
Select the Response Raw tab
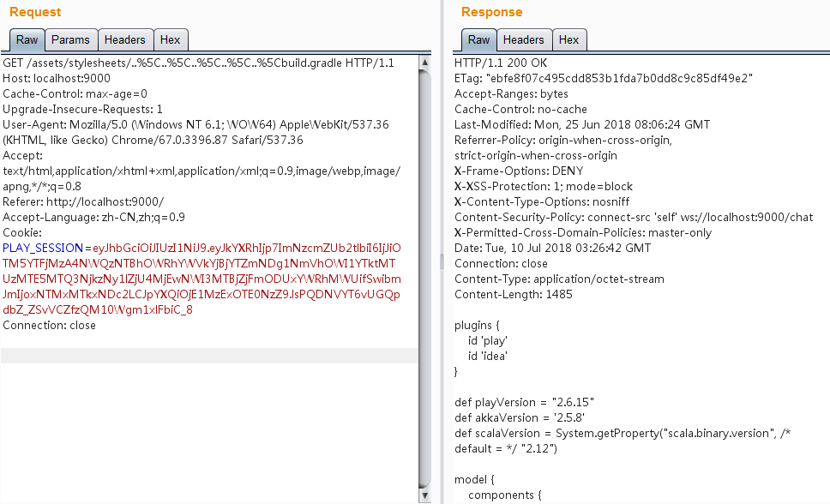coord(479,39)
